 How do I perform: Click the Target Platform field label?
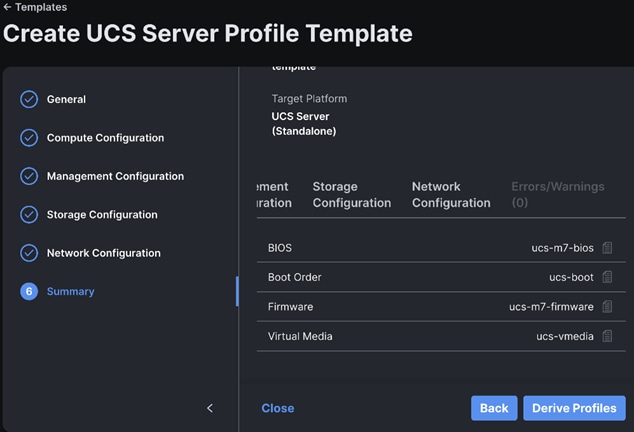click(x=309, y=99)
